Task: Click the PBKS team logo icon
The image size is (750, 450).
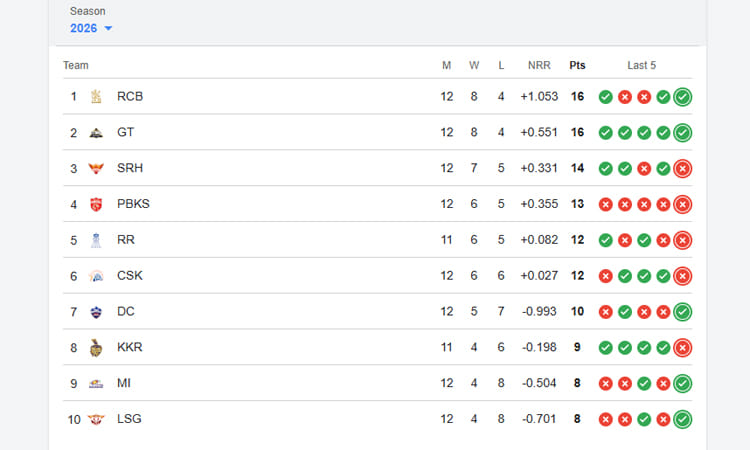Action: (96, 204)
